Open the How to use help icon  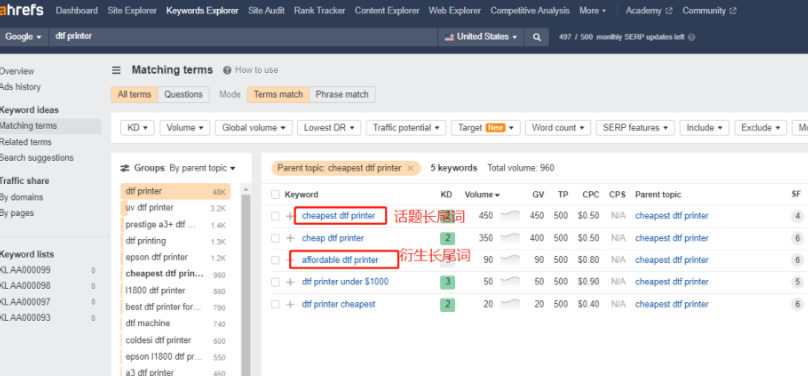(227, 70)
